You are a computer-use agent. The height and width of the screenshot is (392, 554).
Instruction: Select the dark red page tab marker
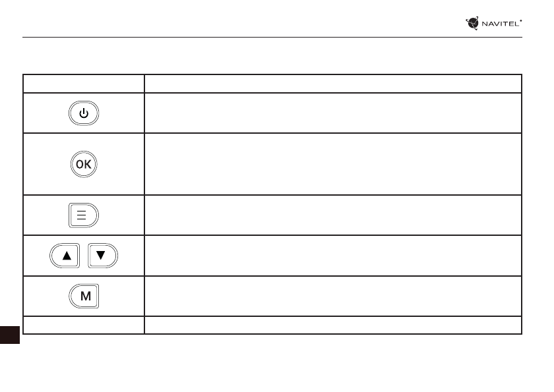pos(10,333)
